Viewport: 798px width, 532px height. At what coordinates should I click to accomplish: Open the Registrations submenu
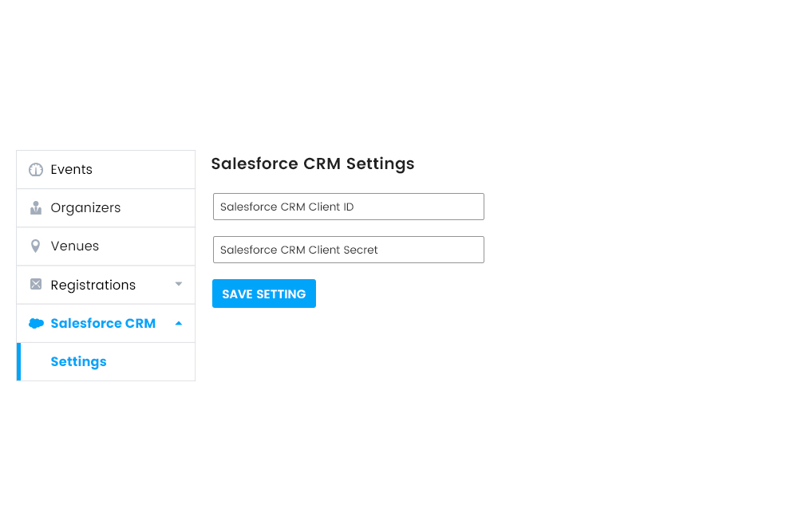(93, 284)
